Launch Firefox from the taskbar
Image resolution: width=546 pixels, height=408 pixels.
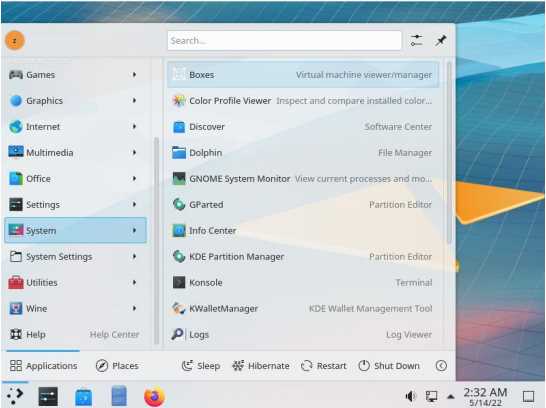tap(154, 397)
